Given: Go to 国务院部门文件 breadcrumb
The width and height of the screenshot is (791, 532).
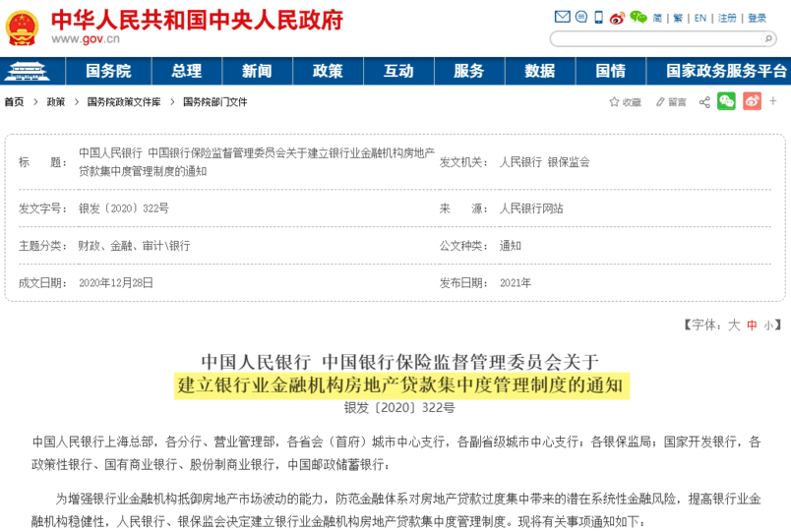Looking at the screenshot, I should point(214,102).
